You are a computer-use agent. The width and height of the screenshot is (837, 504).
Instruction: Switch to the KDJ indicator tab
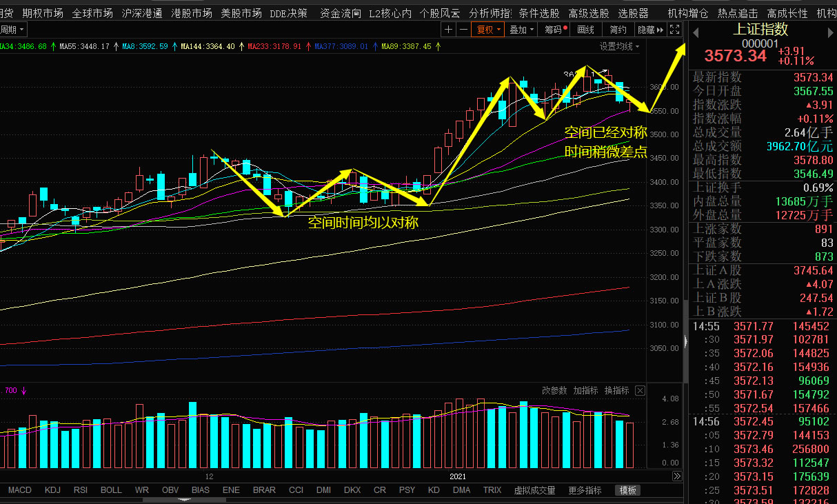52,490
